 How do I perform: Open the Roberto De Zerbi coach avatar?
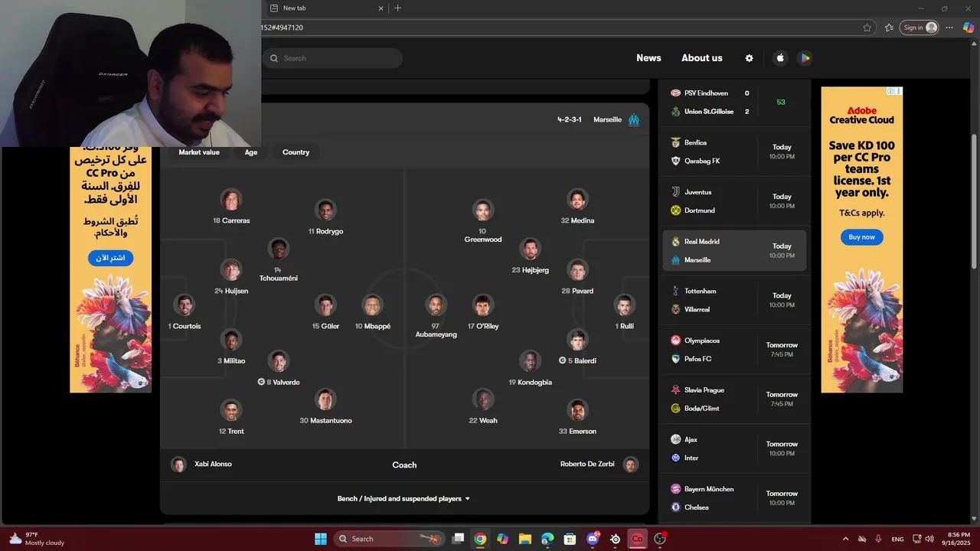(630, 465)
